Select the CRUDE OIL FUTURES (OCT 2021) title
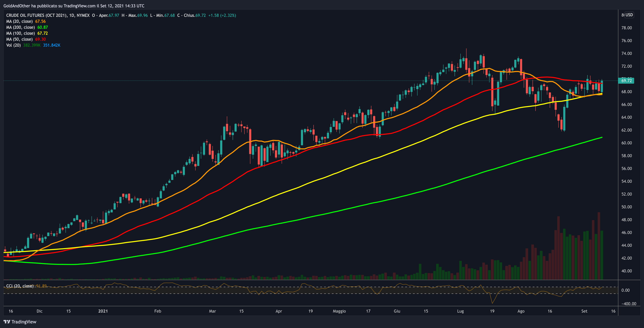 [x=37, y=15]
